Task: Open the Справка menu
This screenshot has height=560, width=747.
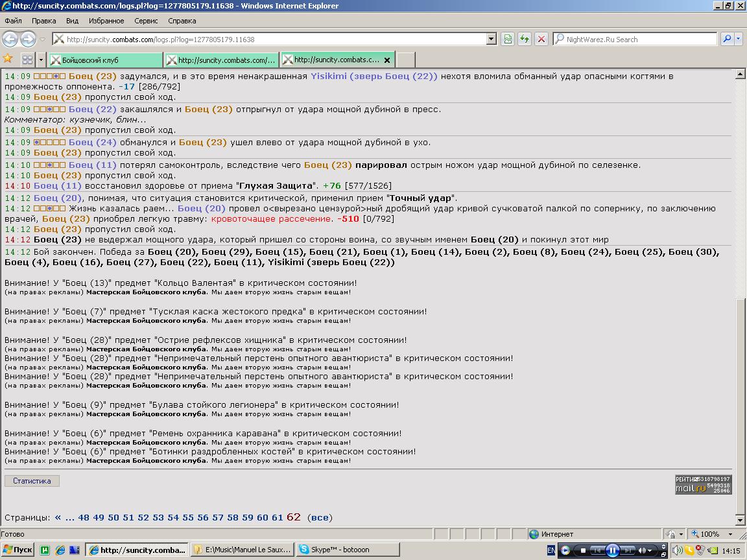Action: click(182, 21)
